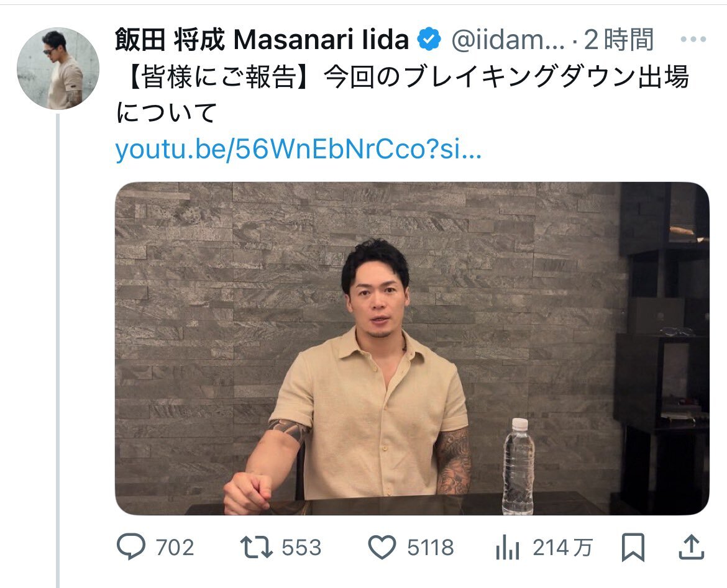
Task: Open the reply speech bubble icon
Action: [x=130, y=547]
